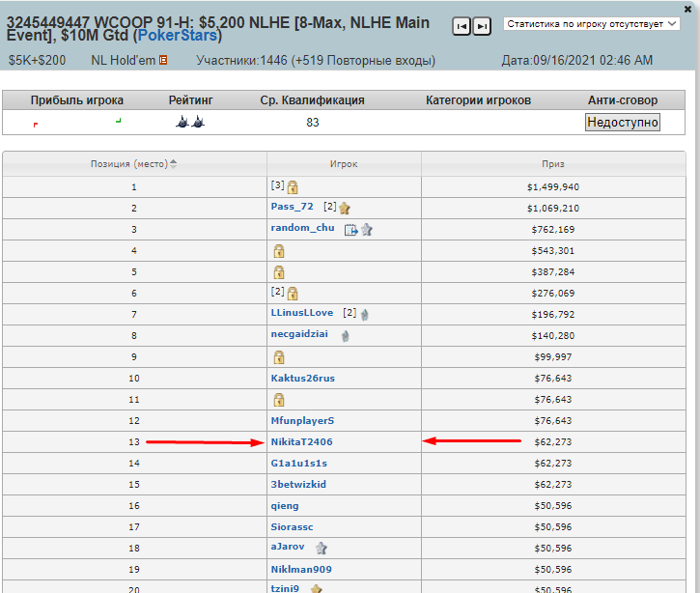Open the player statistics dropdown
Viewport: 700px width, 593px height.
pos(592,23)
